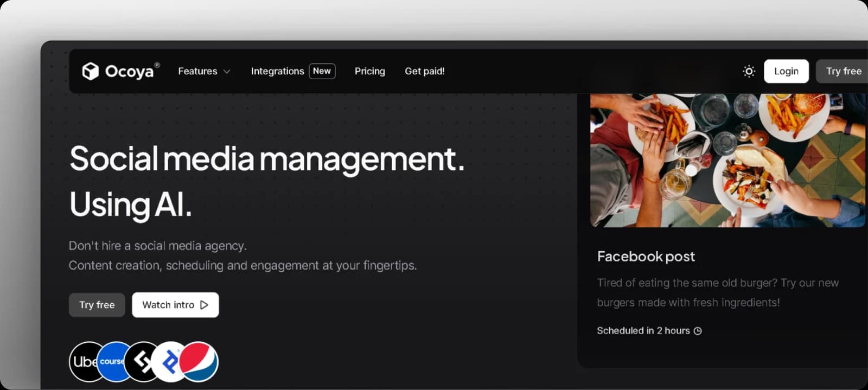Expand the Features dropdown menu
Image resolution: width=868 pixels, height=390 pixels.
pos(204,71)
